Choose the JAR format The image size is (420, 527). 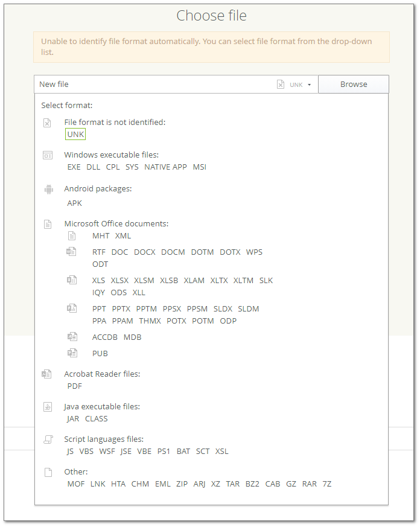tap(73, 418)
